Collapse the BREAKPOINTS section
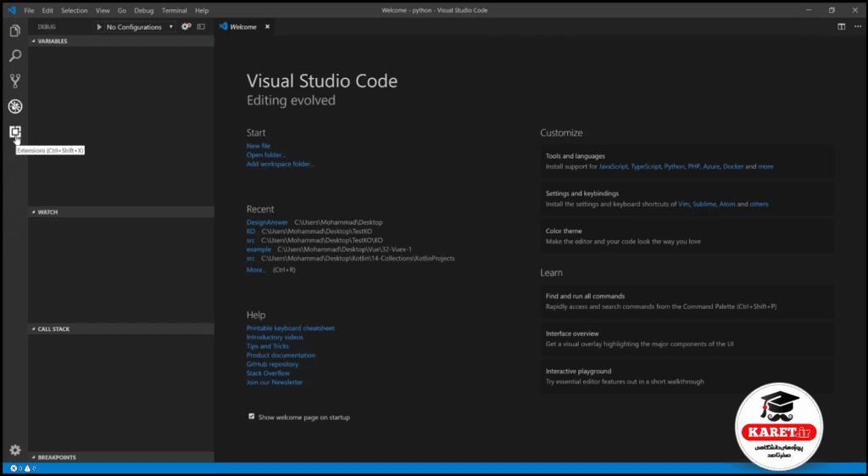This screenshot has width=868, height=476. pyautogui.click(x=121, y=457)
